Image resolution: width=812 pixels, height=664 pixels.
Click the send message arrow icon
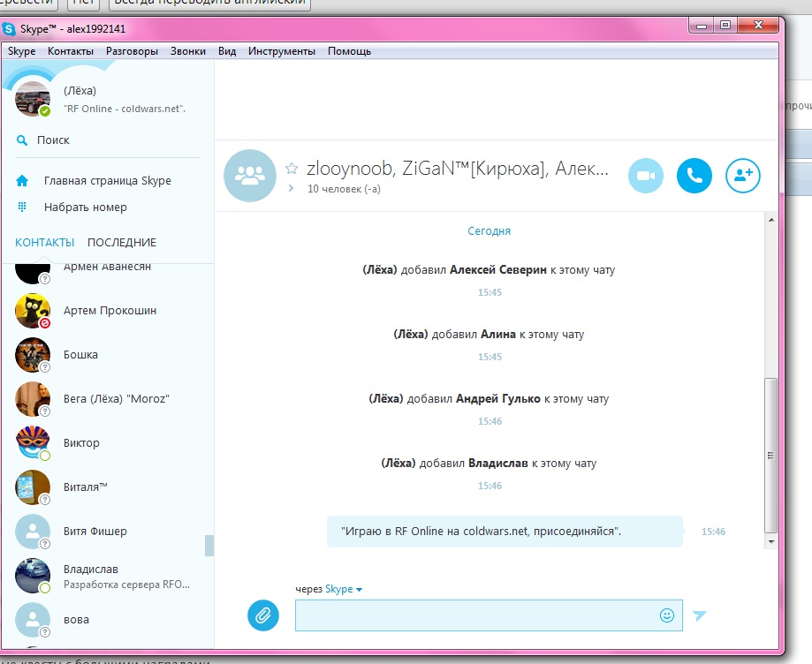click(x=699, y=615)
